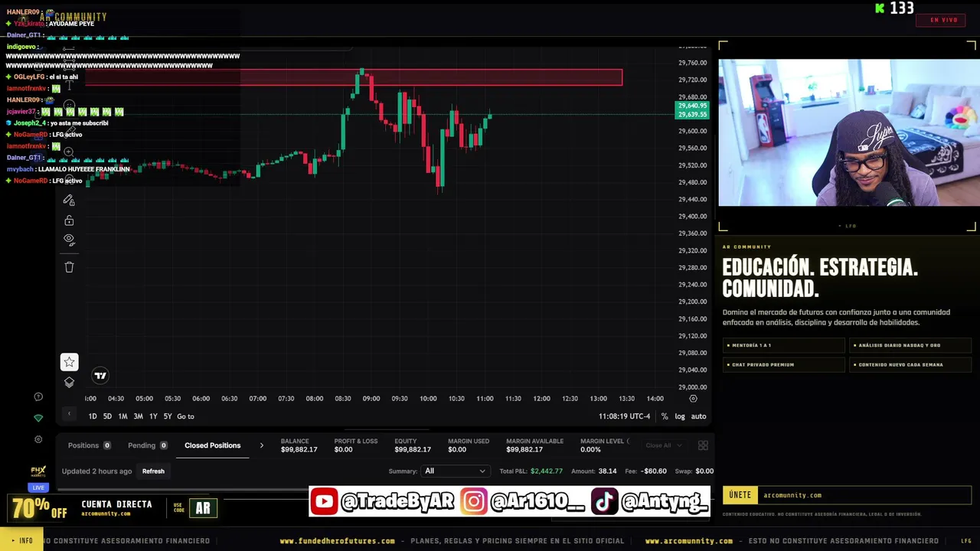
Task: Click the Balance value $99,882.17
Action: click(x=299, y=449)
